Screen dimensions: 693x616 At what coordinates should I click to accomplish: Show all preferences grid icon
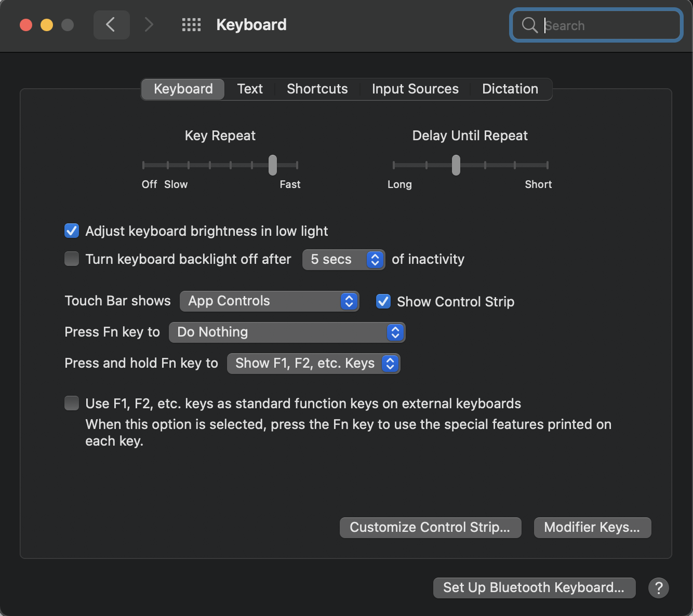pyautogui.click(x=191, y=24)
